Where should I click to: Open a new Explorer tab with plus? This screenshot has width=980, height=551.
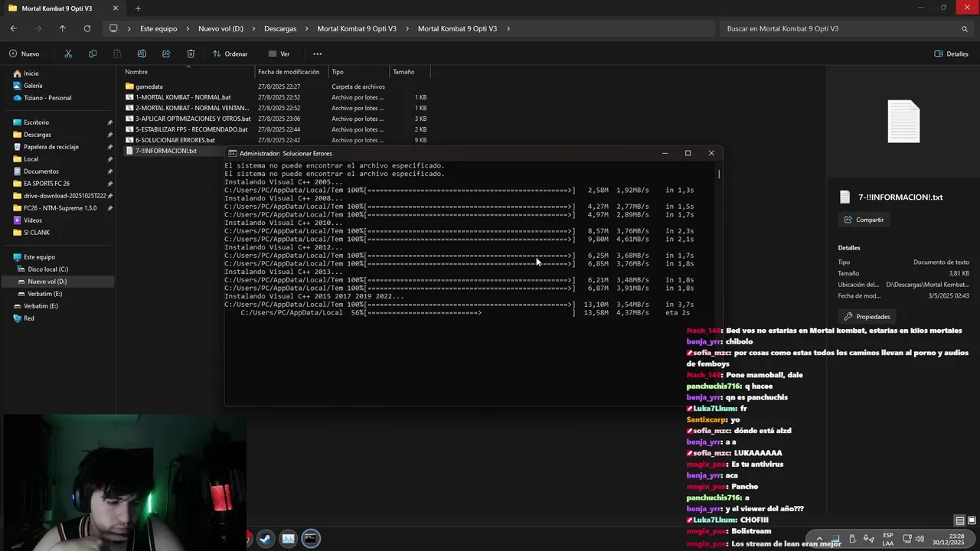coord(138,8)
